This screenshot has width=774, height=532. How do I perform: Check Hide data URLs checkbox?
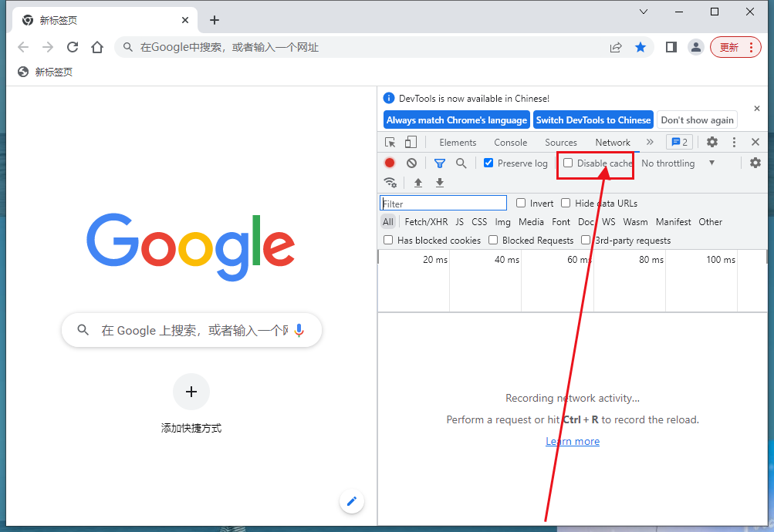pyautogui.click(x=566, y=203)
